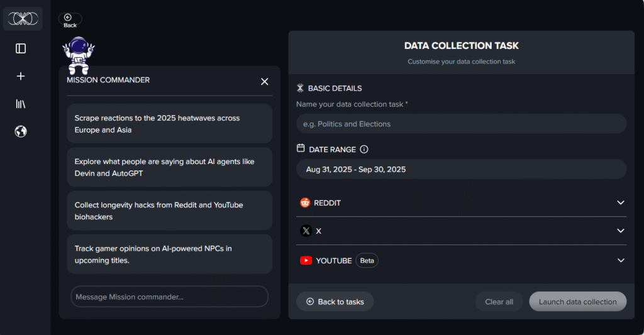Click the Reddit logo icon

click(306, 203)
